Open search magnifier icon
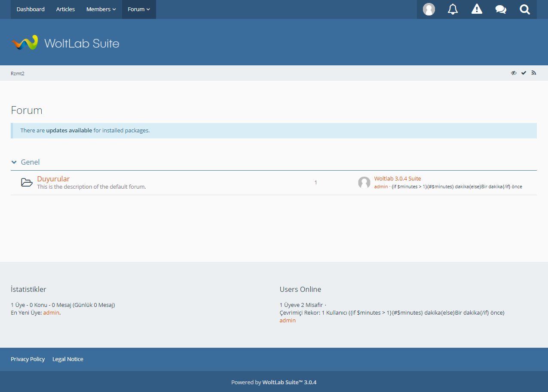Viewport: 548px width, 392px height. (525, 9)
